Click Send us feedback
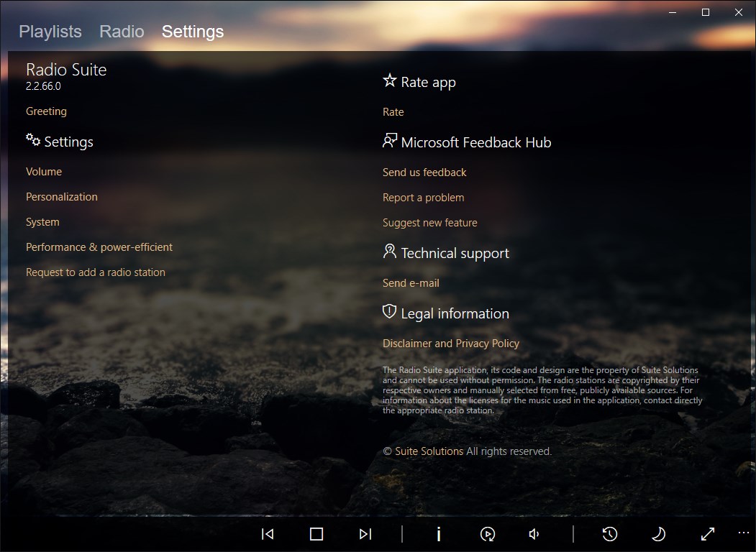The image size is (756, 552). (x=424, y=172)
